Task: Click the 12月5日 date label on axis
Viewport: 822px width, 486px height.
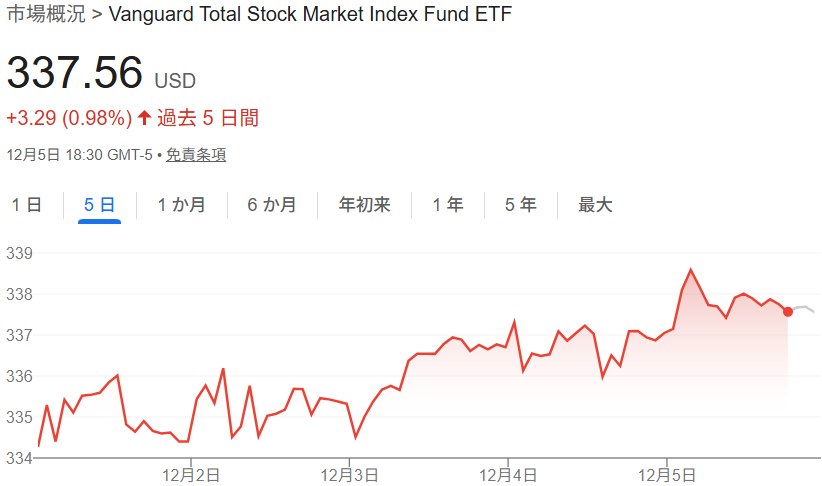Action: pos(667,474)
